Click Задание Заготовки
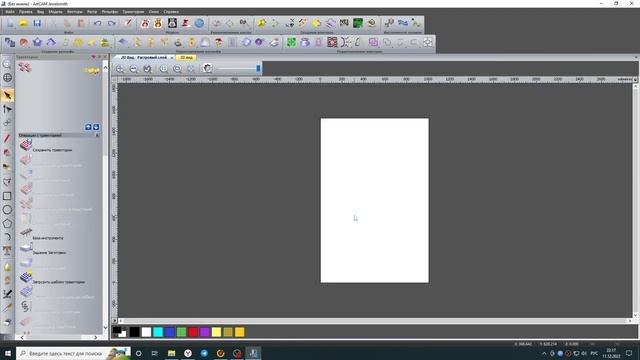The width and height of the screenshot is (640, 360). pyautogui.click(x=49, y=253)
